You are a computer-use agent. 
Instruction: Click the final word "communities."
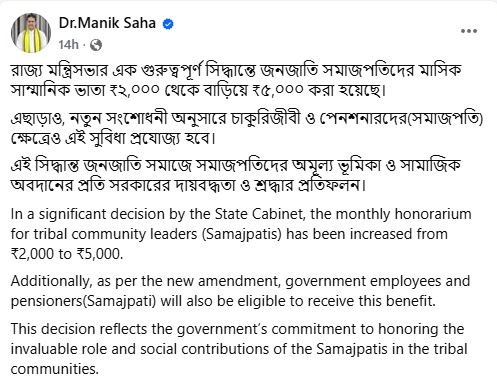55,369
